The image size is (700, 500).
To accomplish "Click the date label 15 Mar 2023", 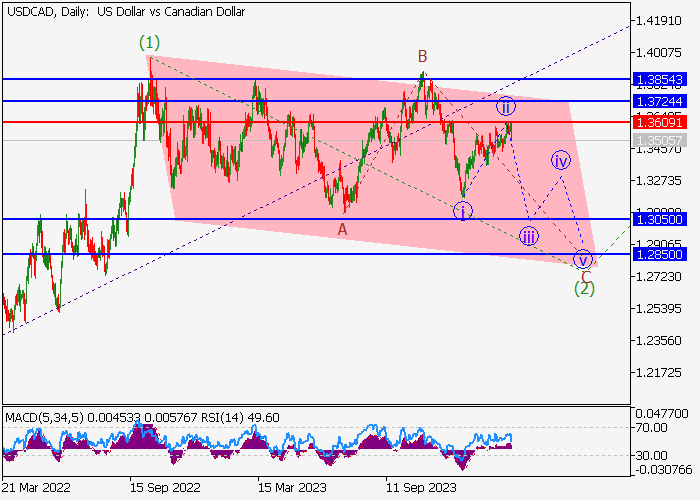I will click(x=292, y=488).
